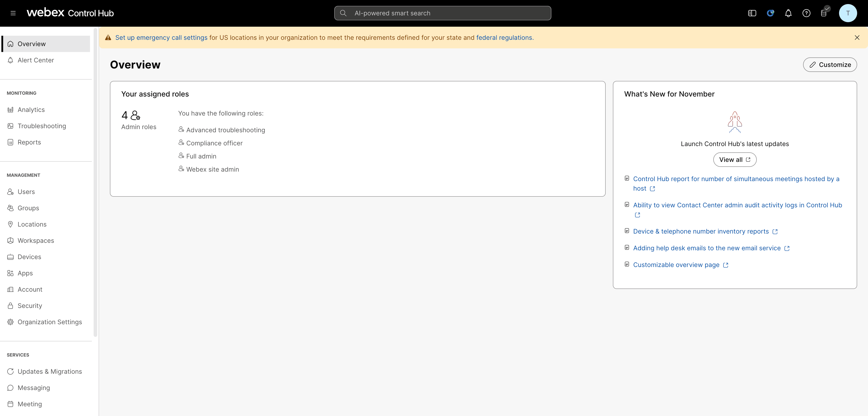This screenshot has height=416, width=868.
Task: Open federal regulations link
Action: pos(504,37)
